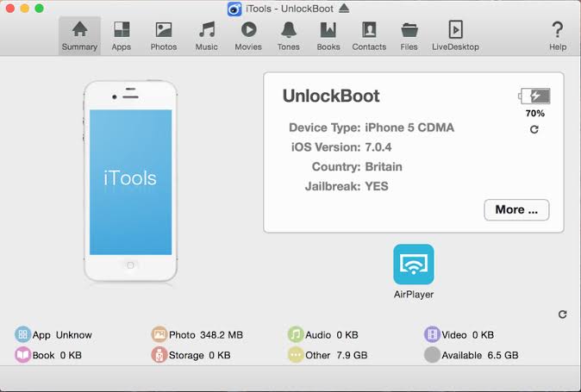Go to the Music tab

(206, 36)
